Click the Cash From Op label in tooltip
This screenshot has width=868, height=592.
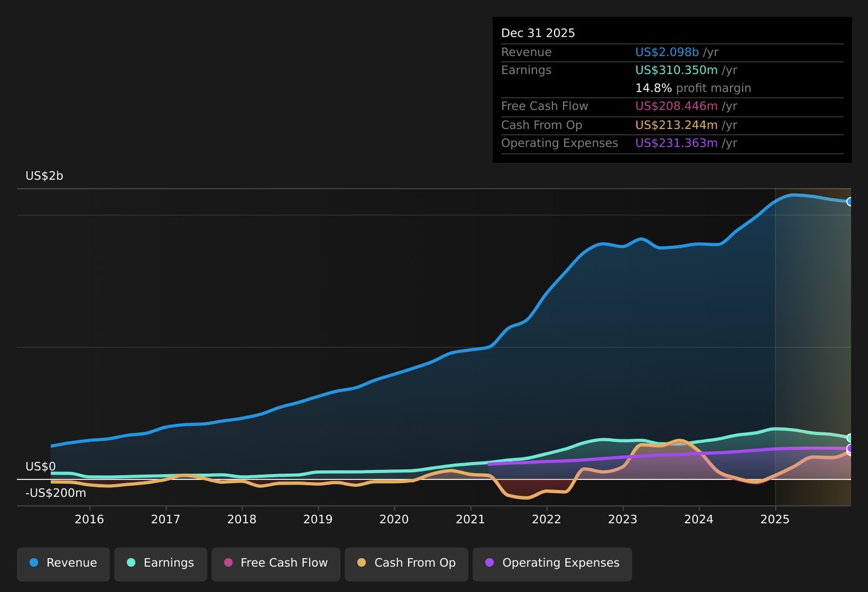click(542, 125)
